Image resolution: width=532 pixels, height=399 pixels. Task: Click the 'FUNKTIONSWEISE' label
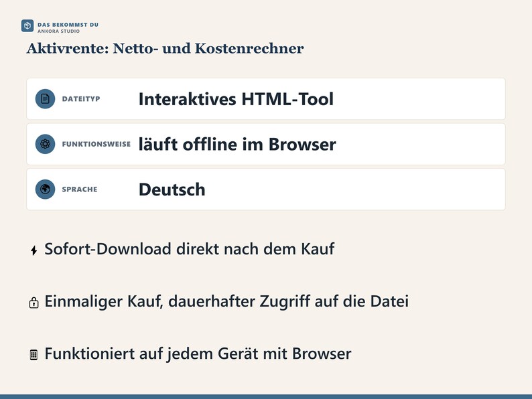96,144
